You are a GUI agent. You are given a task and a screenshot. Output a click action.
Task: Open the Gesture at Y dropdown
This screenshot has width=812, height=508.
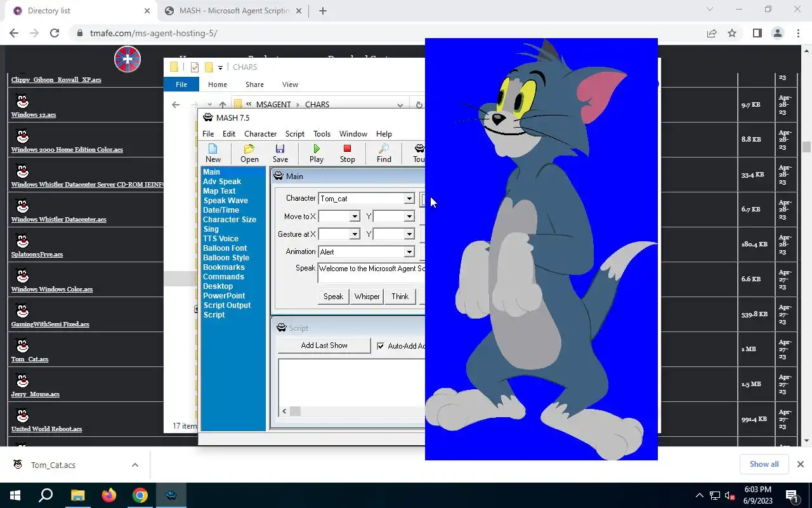click(409, 234)
